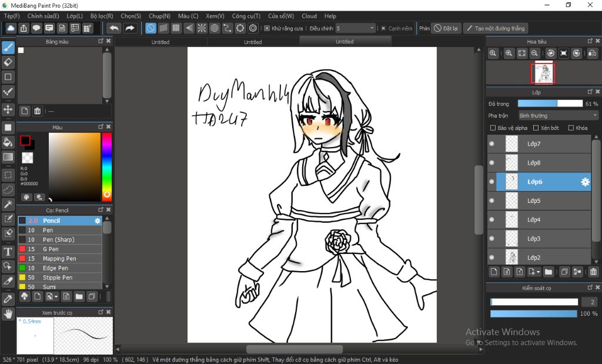Viewport: 602px width, 364px height.
Task: Open the Pha trộn blending mode dropdown
Action: tap(558, 116)
